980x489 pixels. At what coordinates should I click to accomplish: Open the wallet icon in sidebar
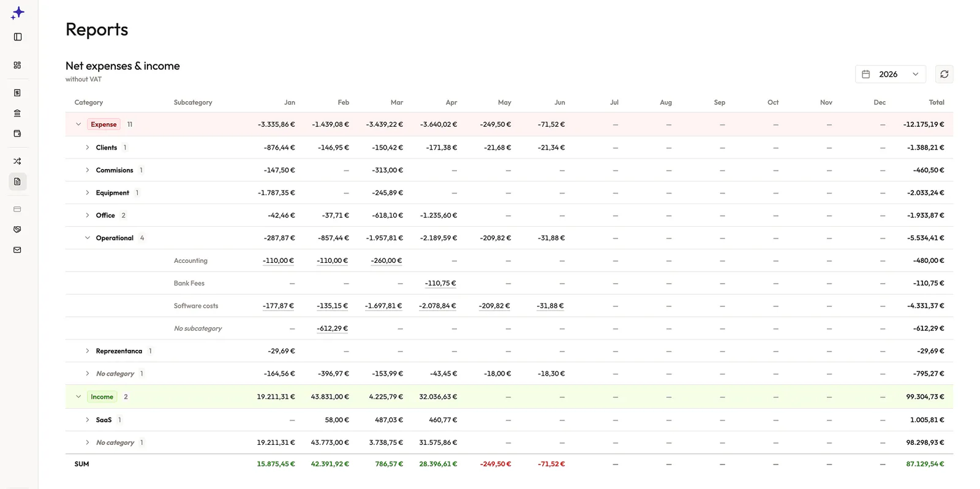click(17, 133)
